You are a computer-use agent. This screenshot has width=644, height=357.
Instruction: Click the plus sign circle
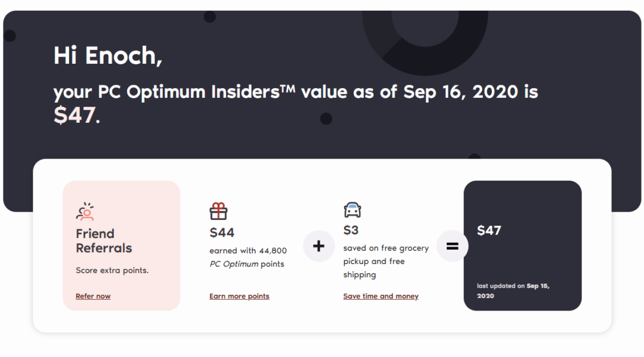pyautogui.click(x=318, y=246)
